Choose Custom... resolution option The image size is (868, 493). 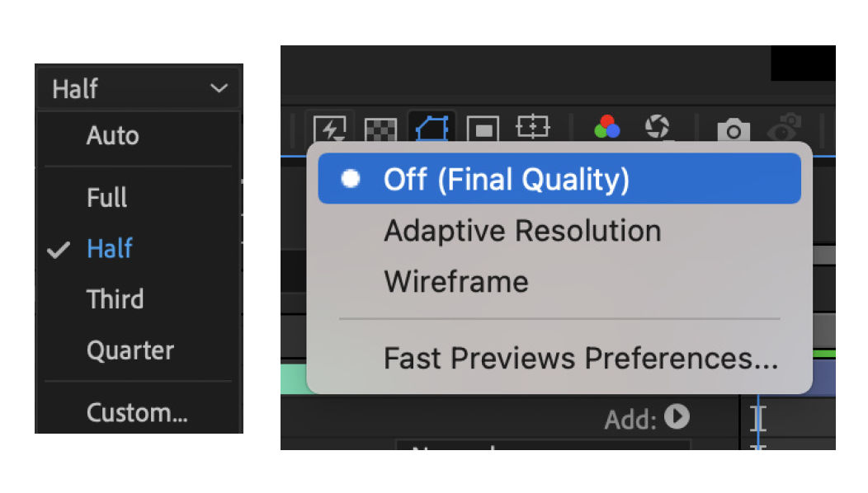137,411
